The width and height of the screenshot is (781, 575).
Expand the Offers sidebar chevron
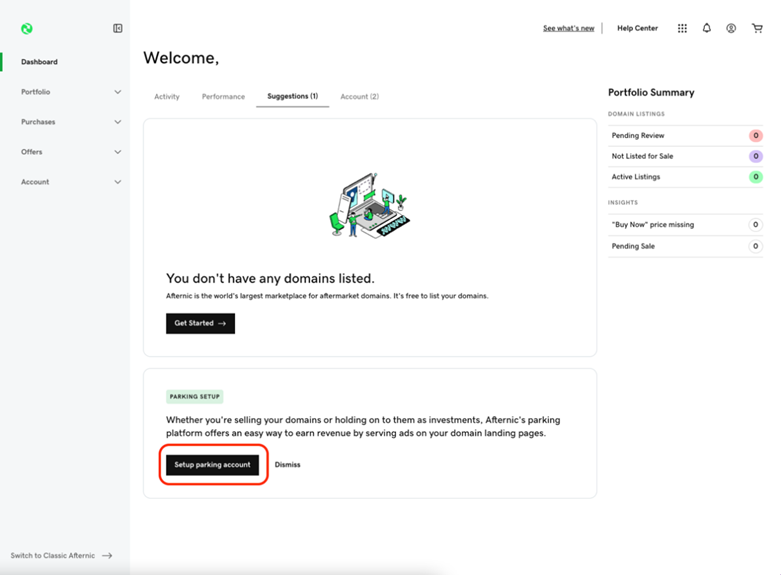118,152
